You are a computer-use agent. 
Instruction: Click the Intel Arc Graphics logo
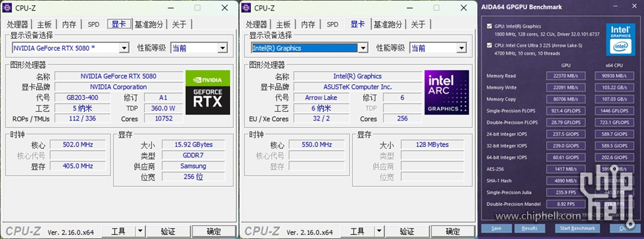[447, 92]
